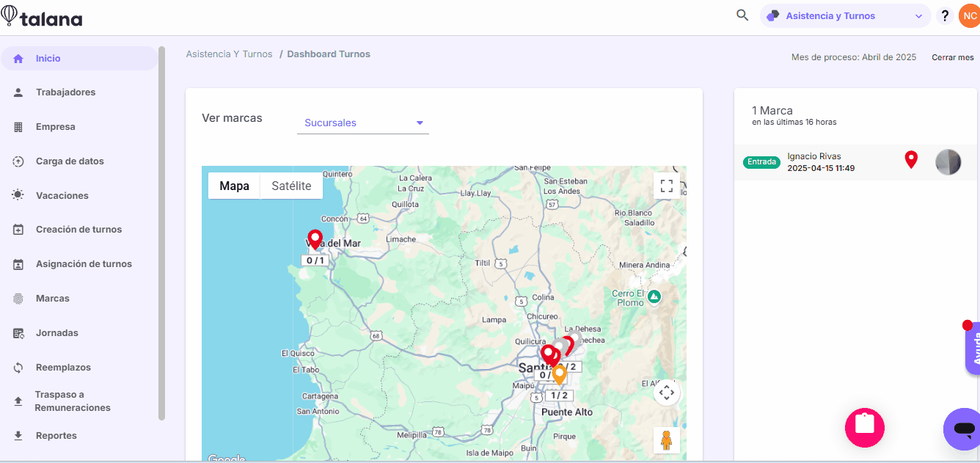
Task: Click the pink clipboard floating button
Action: (x=864, y=426)
